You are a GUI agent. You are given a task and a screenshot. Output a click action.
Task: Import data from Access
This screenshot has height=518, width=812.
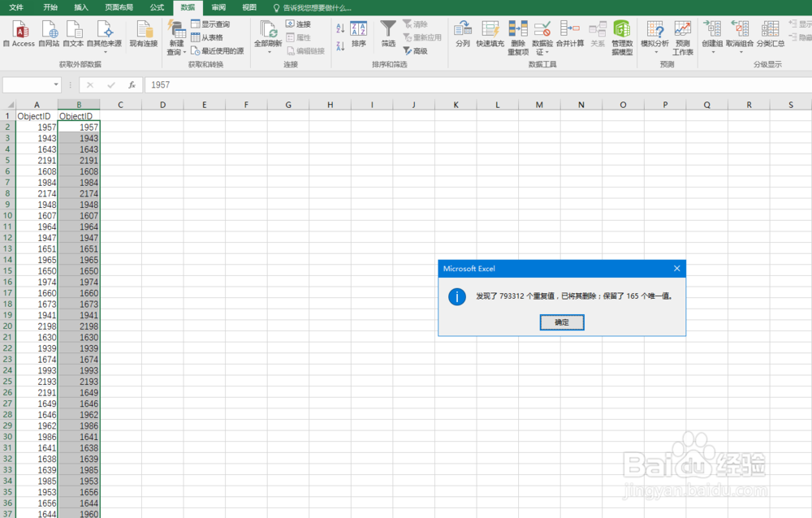pos(19,34)
